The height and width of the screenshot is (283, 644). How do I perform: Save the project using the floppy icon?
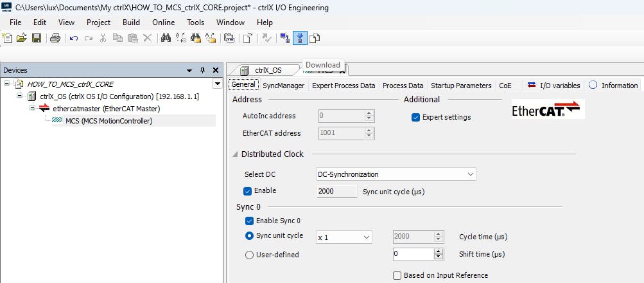(37, 38)
